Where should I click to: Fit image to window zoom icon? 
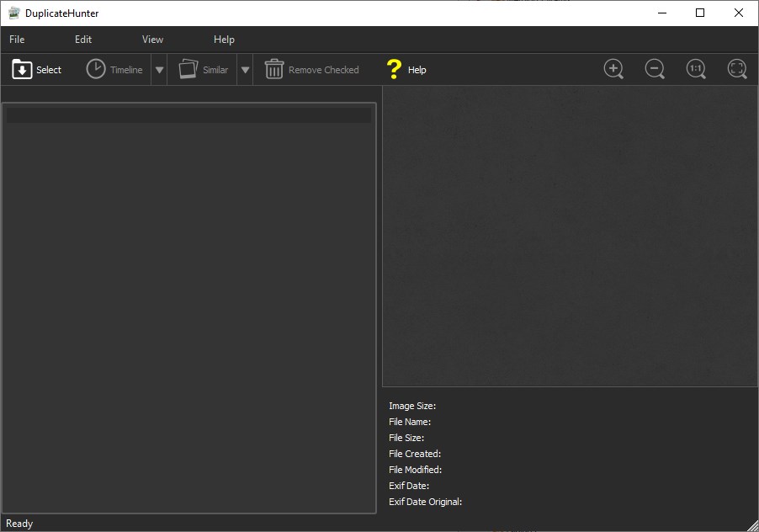737,69
